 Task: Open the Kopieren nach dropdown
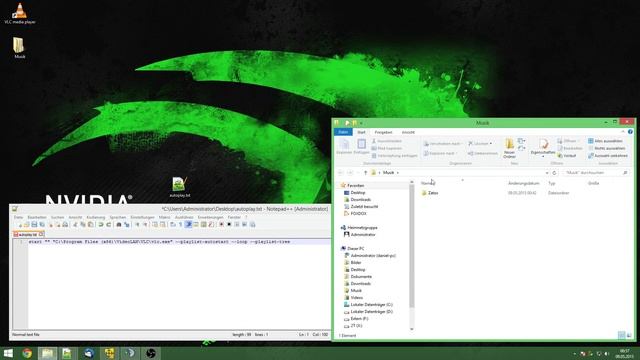(x=456, y=153)
